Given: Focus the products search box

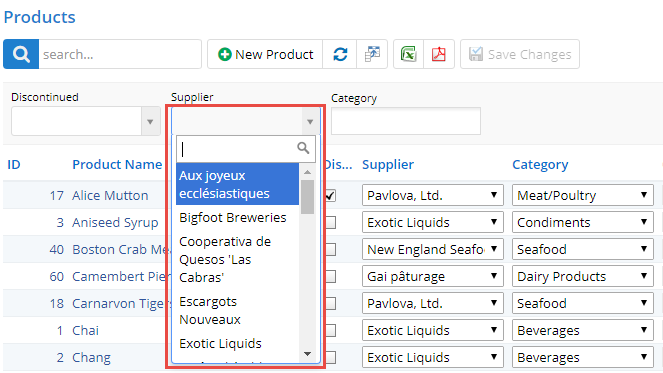Looking at the screenshot, I should coord(120,54).
